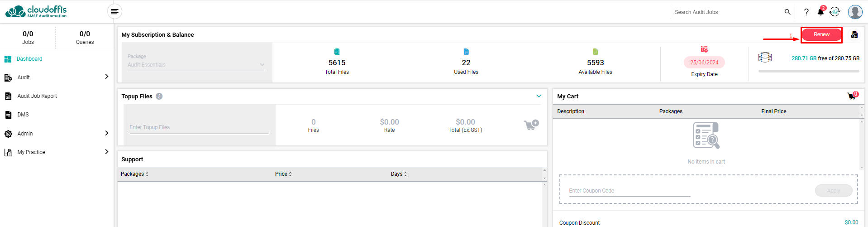Click the Search Audit Jobs field
Image resolution: width=868 pixels, height=227 pixels.
pyautogui.click(x=727, y=12)
